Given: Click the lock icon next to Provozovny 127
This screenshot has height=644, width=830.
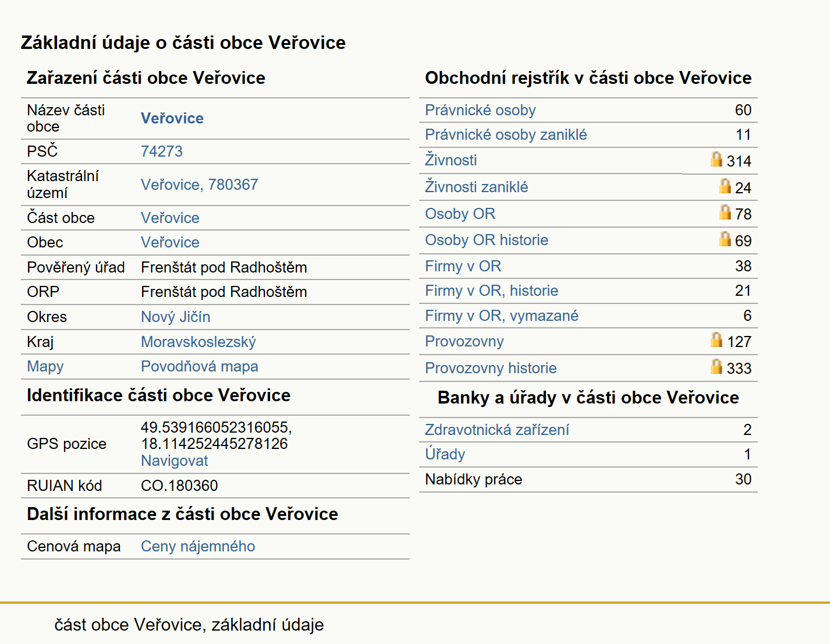Looking at the screenshot, I should 717,339.
